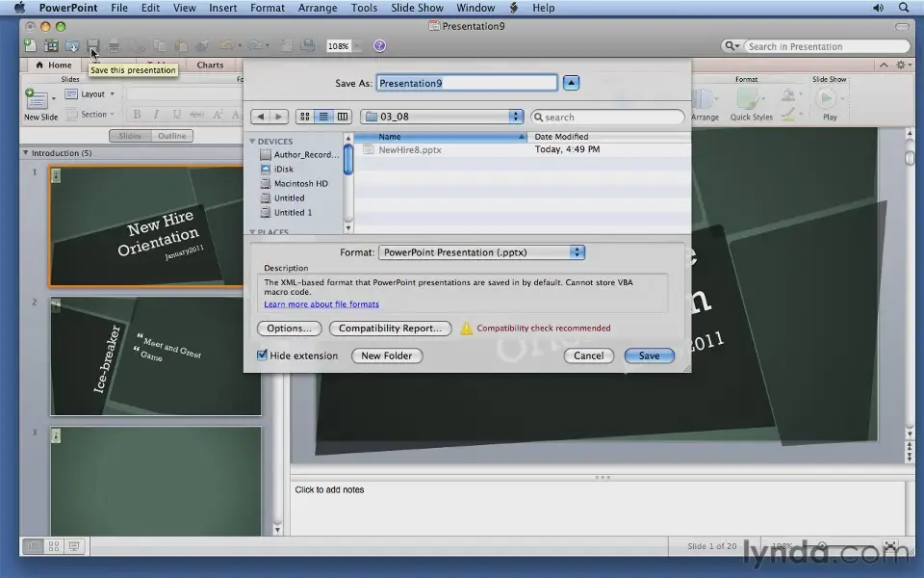Click the Print toolbar icon
Screen dimensions: 924x578
[x=114, y=45]
